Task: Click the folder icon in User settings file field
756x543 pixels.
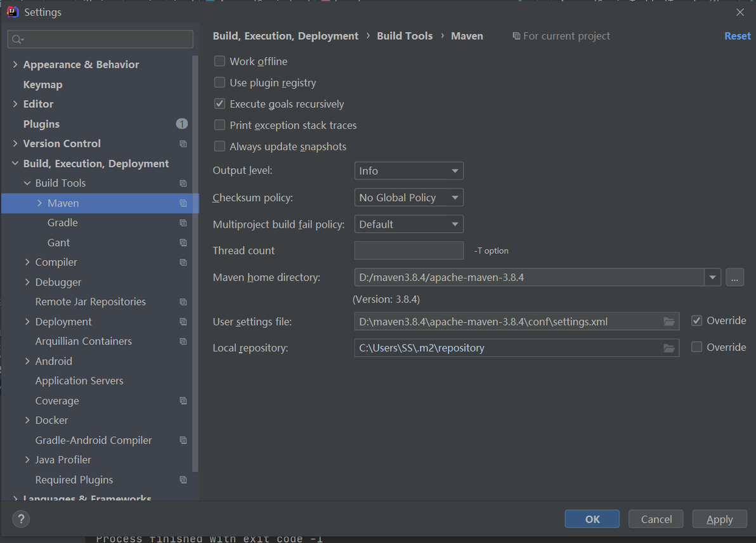Action: pos(668,322)
